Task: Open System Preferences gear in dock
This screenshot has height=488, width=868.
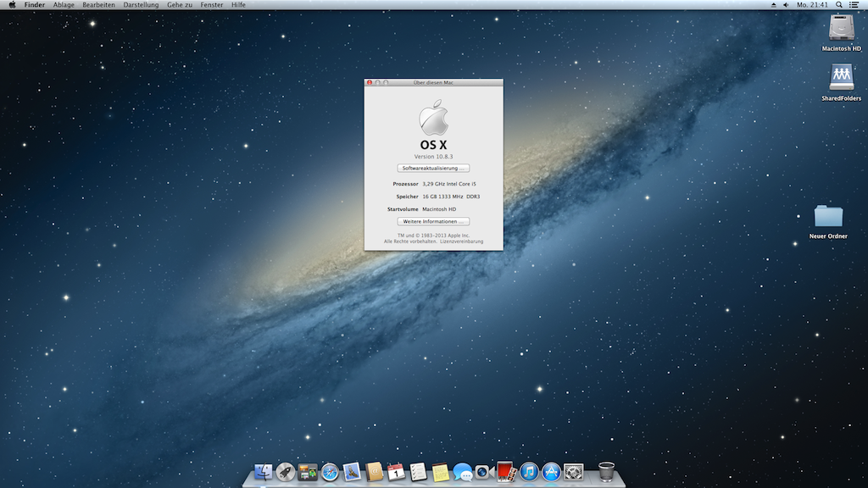Action: click(x=573, y=472)
